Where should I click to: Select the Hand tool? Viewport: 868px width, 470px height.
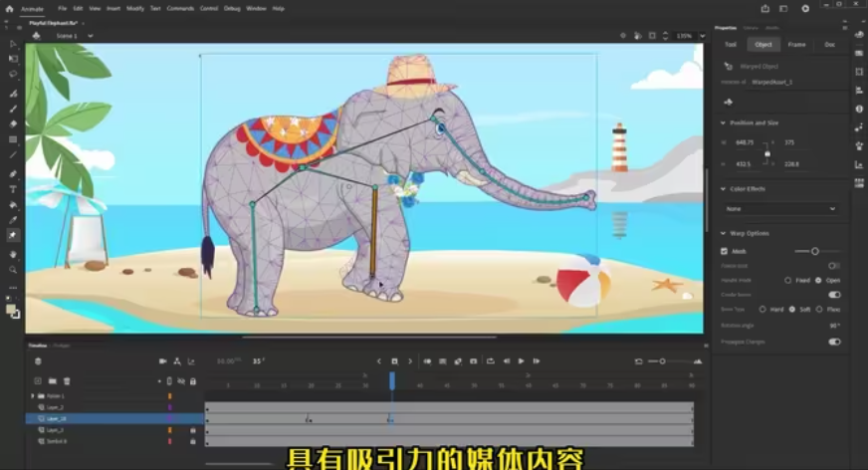pos(13,254)
